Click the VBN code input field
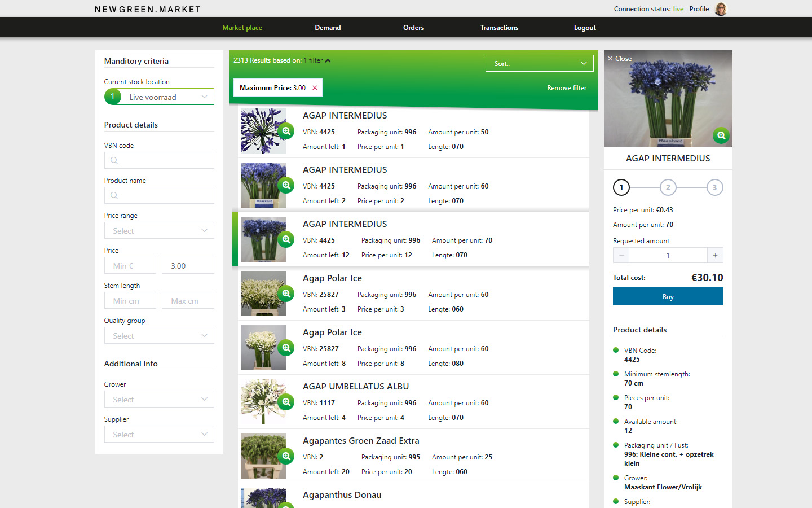Screen dimensions: 812x508 (159, 160)
